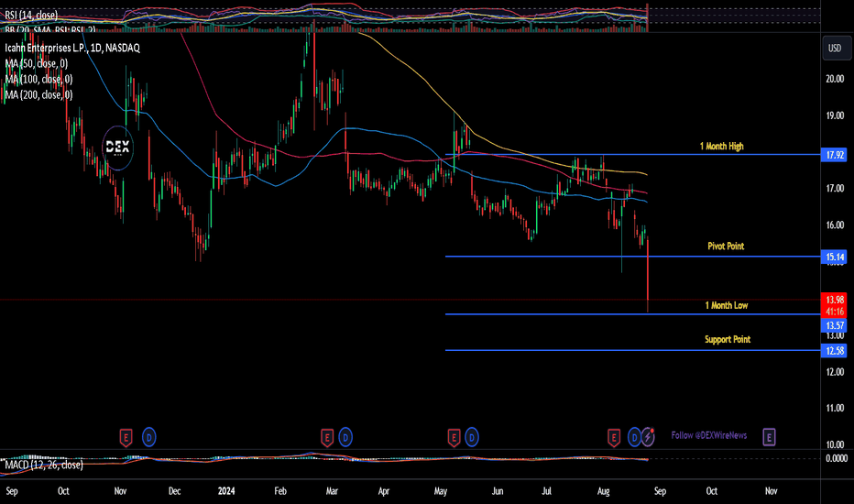The image size is (854, 504).
Task: Click the purple upcoming earnings E marker
Action: pos(769,437)
